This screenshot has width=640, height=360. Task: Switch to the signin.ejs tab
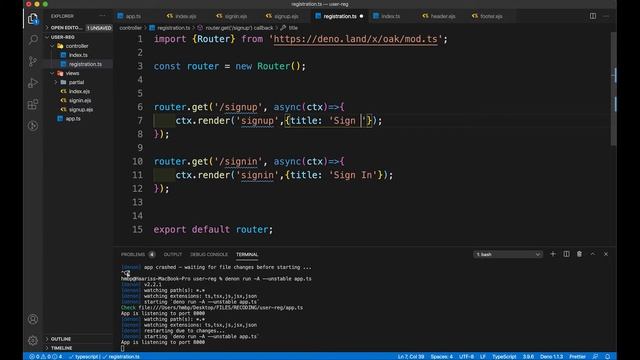(236, 16)
